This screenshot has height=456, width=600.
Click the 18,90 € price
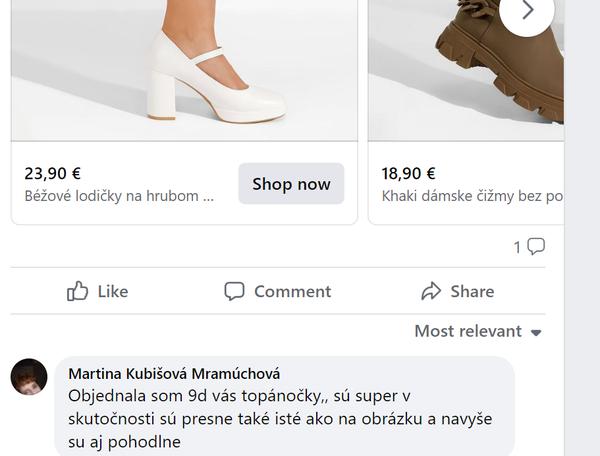[x=409, y=173]
